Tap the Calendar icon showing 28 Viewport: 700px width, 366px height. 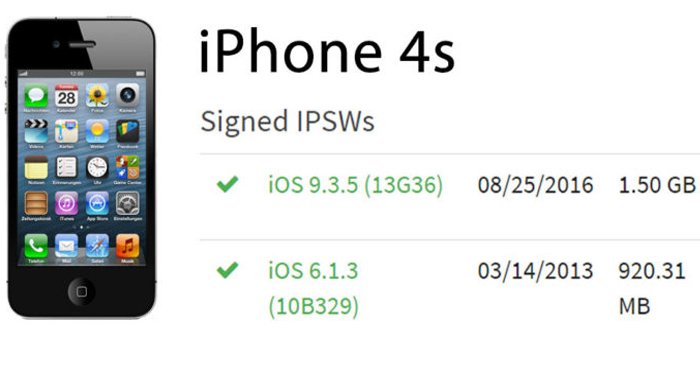(x=67, y=96)
